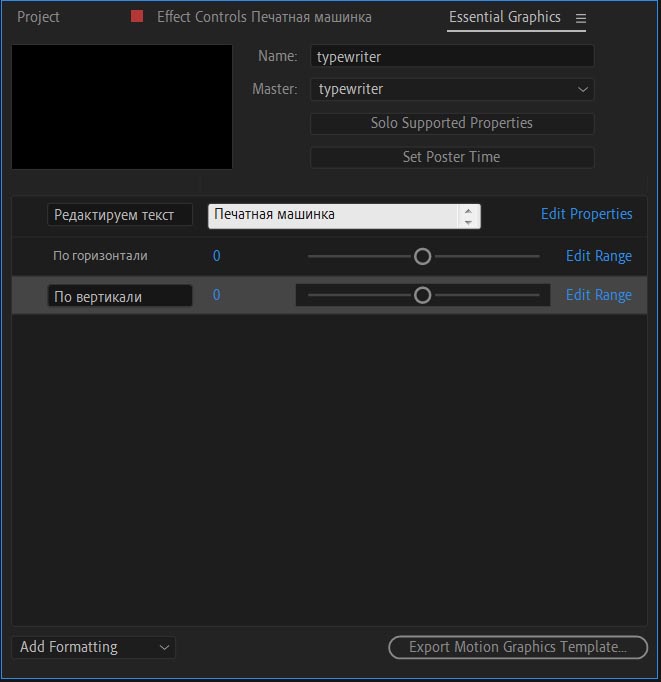Screen dimensions: 661x682
Task: Click the down arrow in text field scroller
Action: [x=468, y=222]
